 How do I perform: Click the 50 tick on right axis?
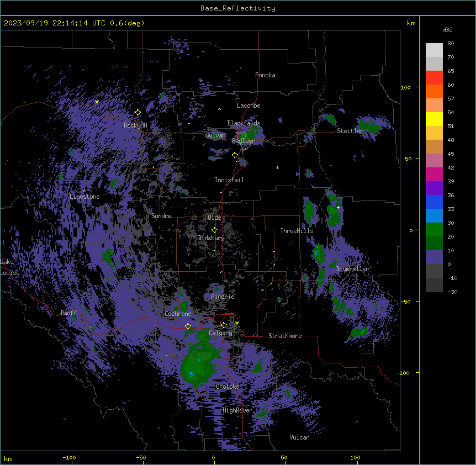(408, 158)
